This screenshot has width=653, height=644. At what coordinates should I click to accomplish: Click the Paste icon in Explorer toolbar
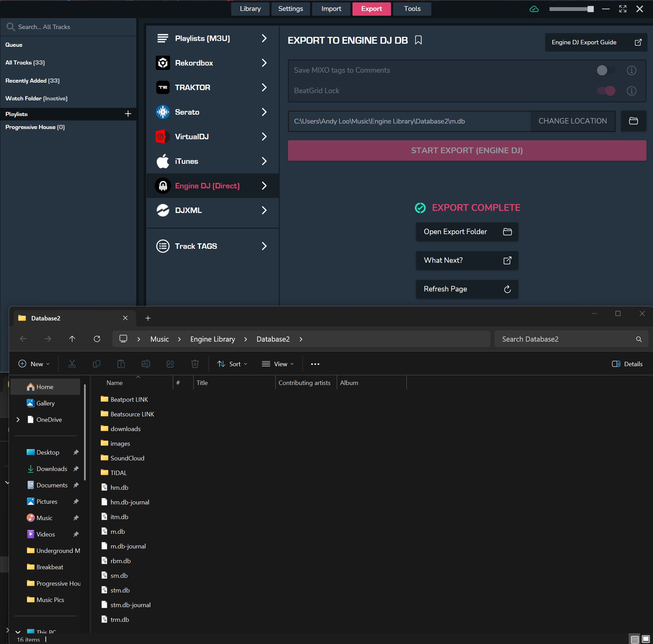pyautogui.click(x=121, y=364)
